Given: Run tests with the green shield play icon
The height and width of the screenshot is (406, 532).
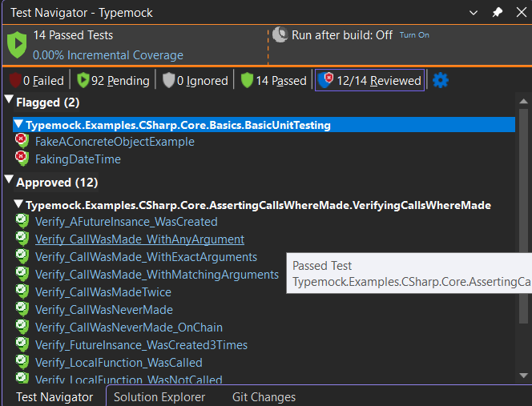Looking at the screenshot, I should click(x=17, y=44).
